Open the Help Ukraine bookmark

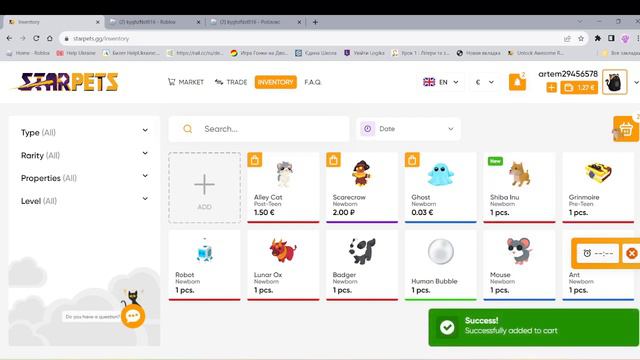pos(76,53)
